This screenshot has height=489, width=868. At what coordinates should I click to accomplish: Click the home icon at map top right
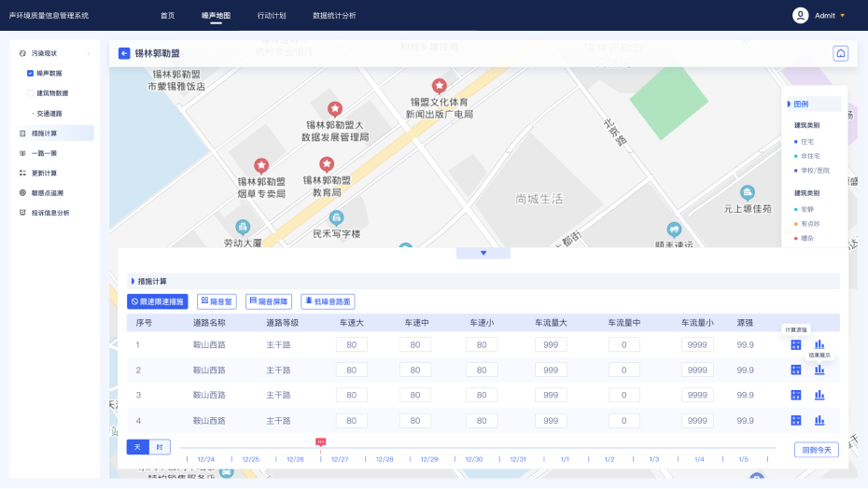[840, 53]
